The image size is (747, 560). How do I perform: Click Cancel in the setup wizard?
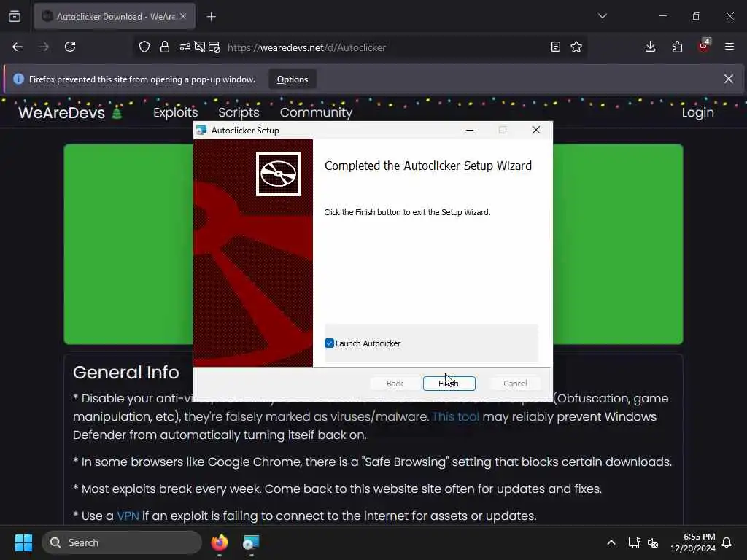click(515, 384)
